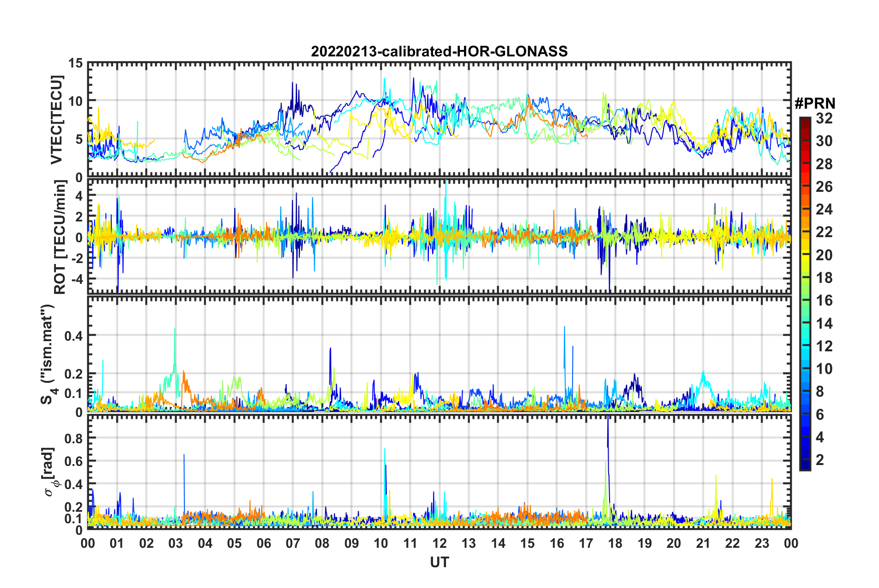Select the VTEC[TECU] y-axis label
The image size is (879, 588).
click(x=56, y=120)
